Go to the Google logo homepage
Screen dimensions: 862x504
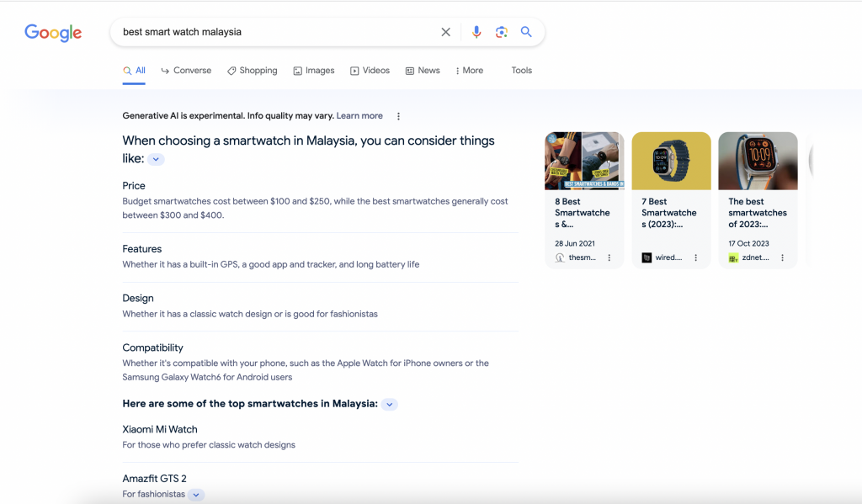53,33
